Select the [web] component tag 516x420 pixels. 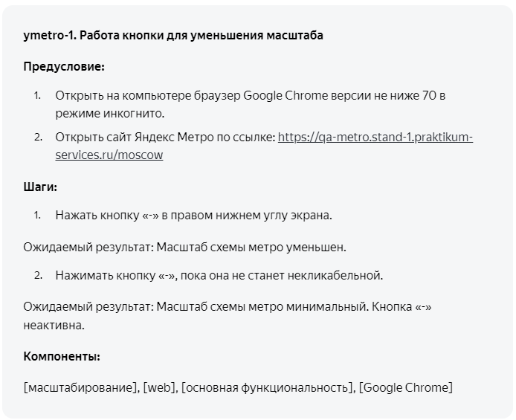(x=160, y=387)
